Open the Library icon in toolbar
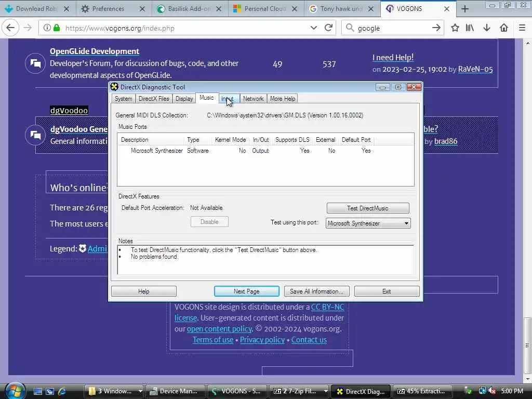 [470, 28]
